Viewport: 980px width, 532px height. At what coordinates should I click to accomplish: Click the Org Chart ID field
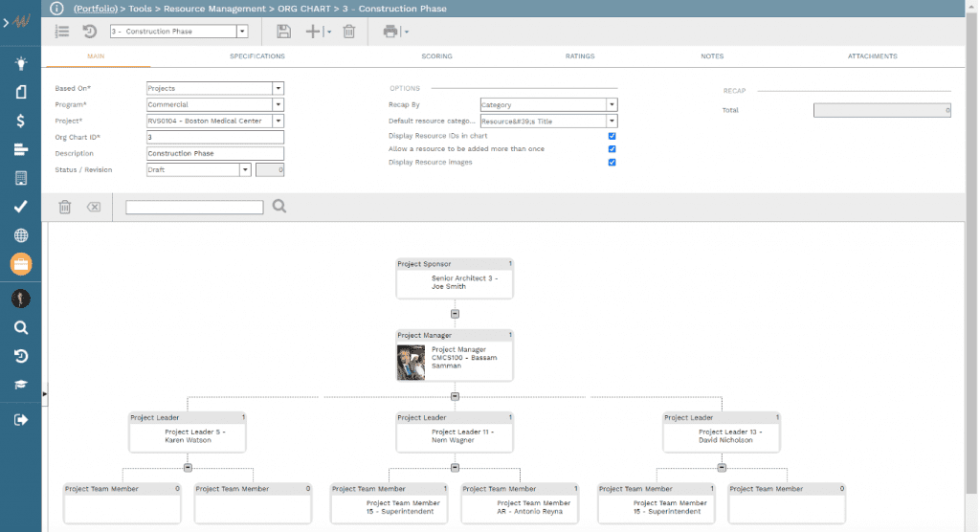pos(215,137)
